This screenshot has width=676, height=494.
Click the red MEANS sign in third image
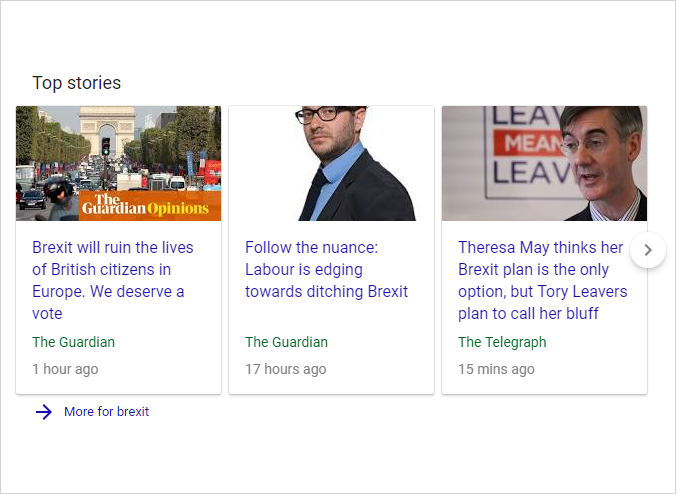[530, 142]
